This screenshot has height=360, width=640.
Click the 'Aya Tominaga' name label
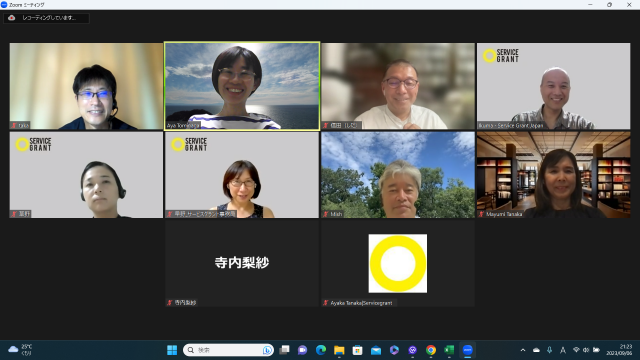(x=183, y=126)
